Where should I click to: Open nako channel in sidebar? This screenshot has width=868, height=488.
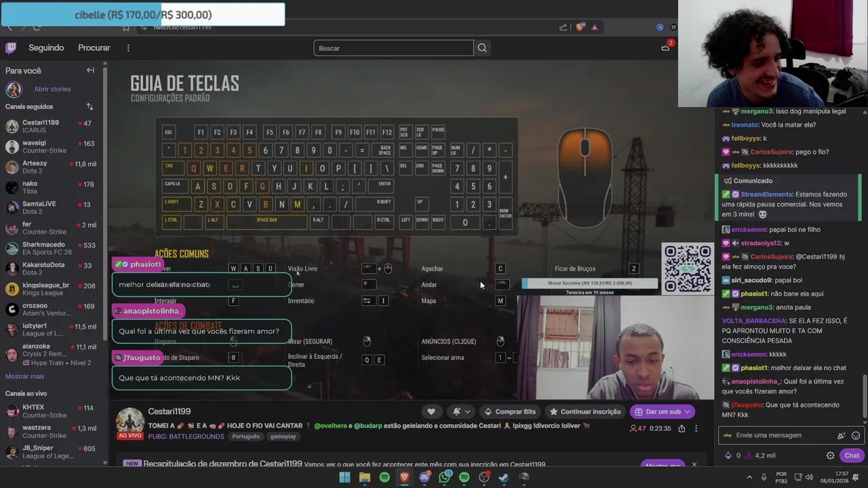[x=52, y=187]
